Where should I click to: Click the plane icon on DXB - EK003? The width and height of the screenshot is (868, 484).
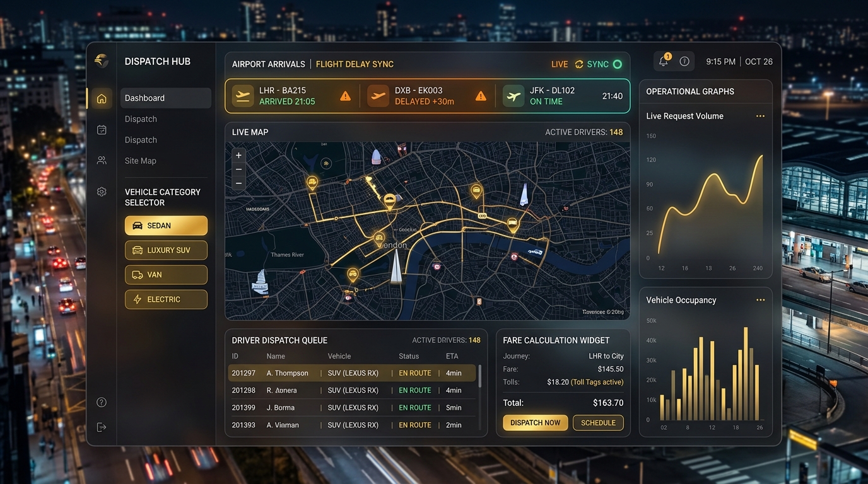378,96
